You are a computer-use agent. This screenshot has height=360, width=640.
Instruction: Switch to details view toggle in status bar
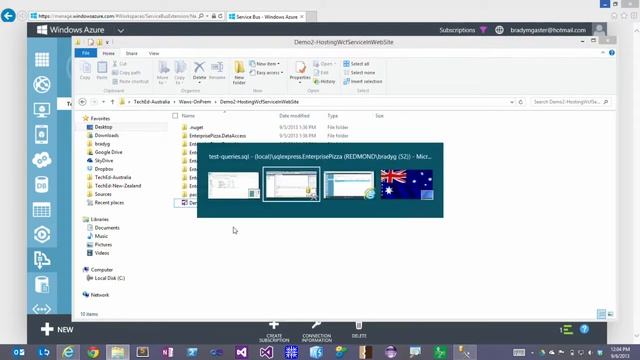pyautogui.click(x=601, y=314)
